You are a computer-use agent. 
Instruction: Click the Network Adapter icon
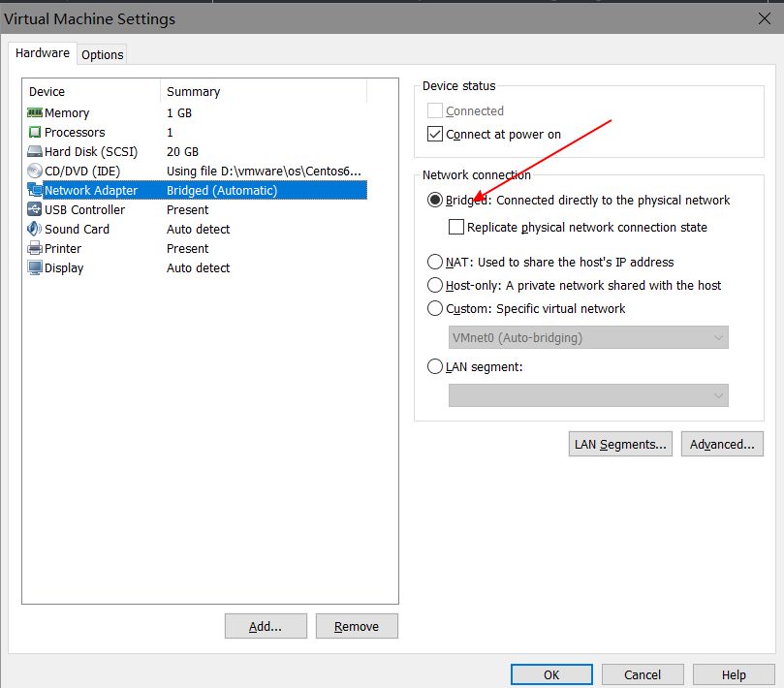(x=35, y=190)
